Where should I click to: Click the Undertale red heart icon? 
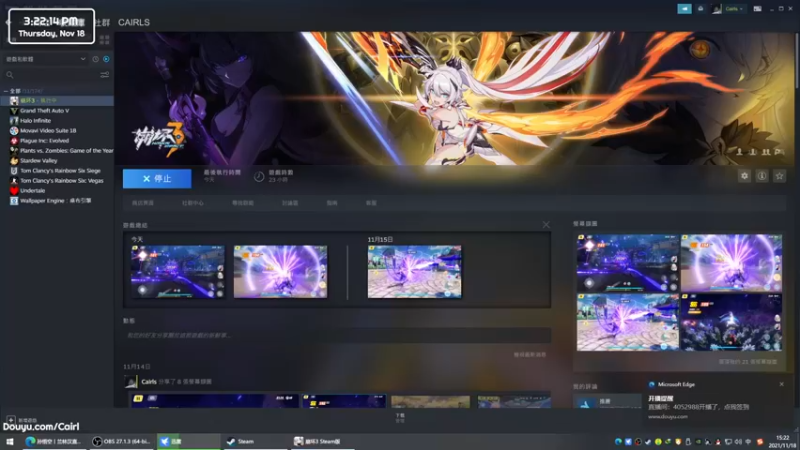click(x=14, y=191)
